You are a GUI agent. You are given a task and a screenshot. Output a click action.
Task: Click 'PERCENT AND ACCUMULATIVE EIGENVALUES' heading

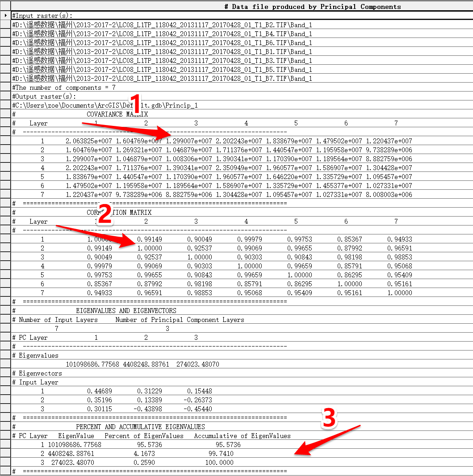point(140,427)
